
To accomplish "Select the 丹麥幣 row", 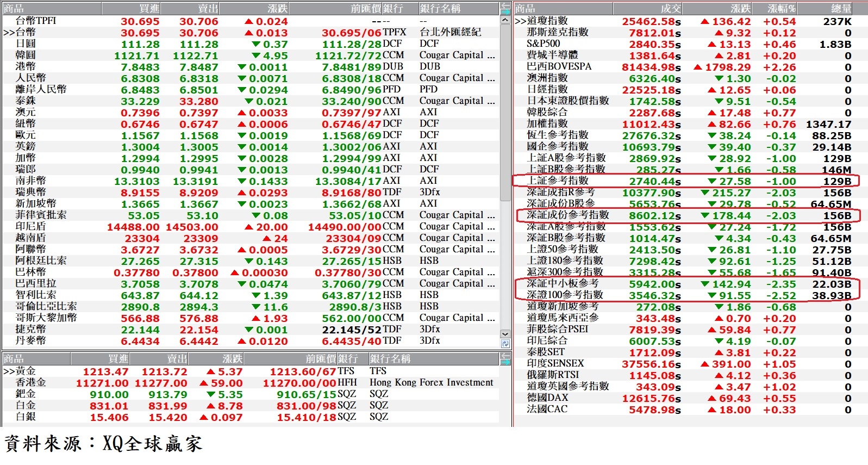I will click(250, 340).
